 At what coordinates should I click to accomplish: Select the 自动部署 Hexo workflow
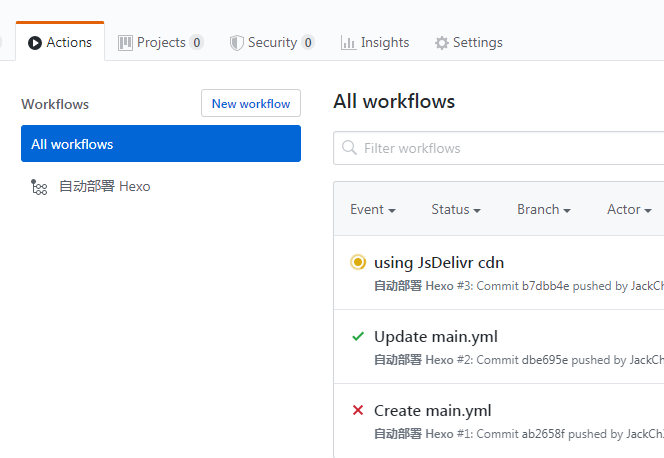tap(104, 186)
